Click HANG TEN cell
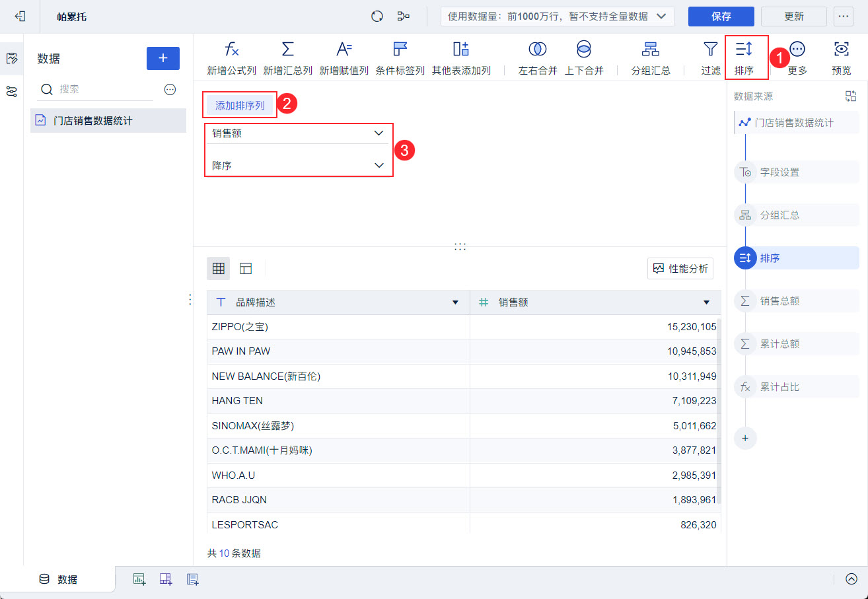Viewport: 868px width, 599px height. click(338, 401)
